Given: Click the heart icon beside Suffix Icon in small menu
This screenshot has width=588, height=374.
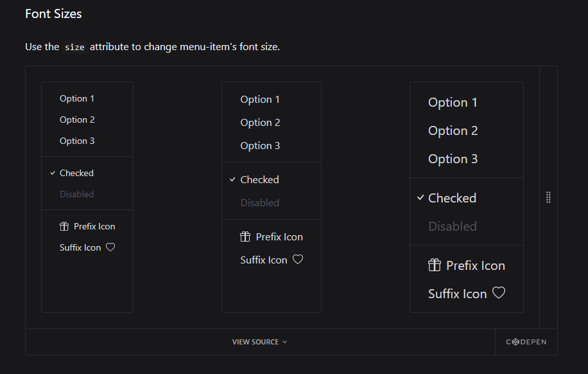Looking at the screenshot, I should [109, 247].
